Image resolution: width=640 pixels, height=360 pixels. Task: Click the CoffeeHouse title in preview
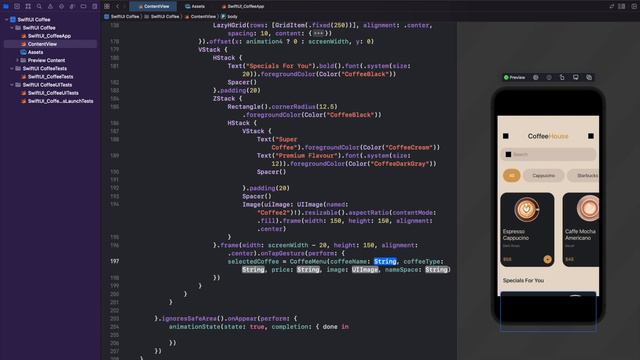tap(548, 136)
